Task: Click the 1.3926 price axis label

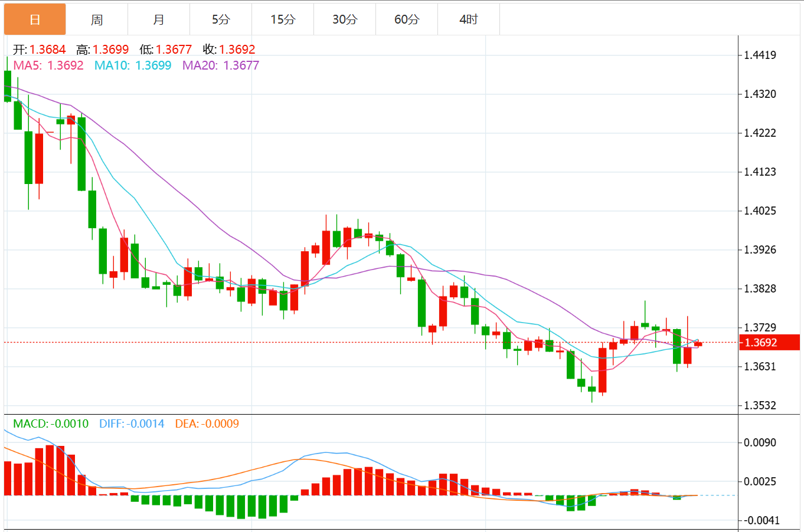Action: (760, 249)
